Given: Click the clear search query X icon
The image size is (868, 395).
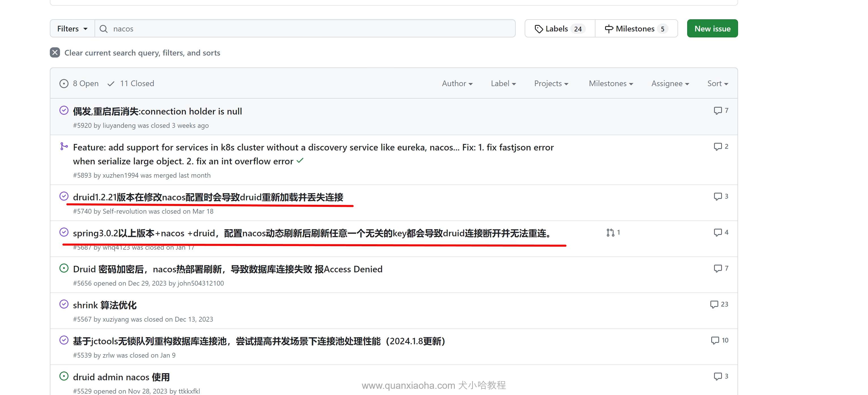Looking at the screenshot, I should pos(55,53).
